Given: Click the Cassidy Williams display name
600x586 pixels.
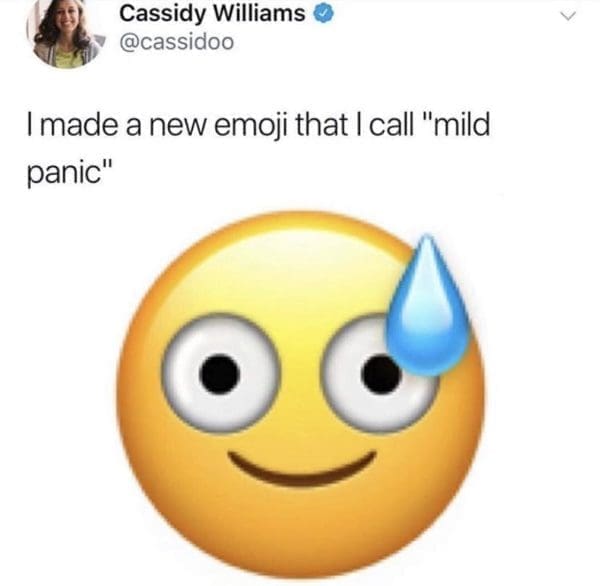Looking at the screenshot, I should pyautogui.click(x=212, y=14).
